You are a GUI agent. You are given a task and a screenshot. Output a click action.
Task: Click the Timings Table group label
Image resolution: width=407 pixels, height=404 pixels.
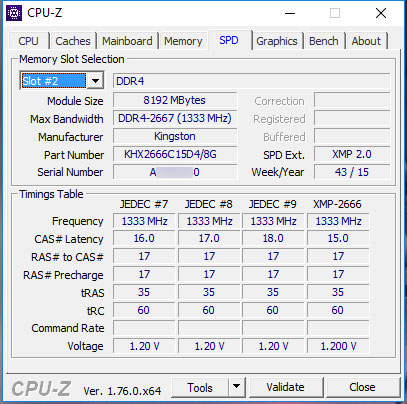pos(51,194)
